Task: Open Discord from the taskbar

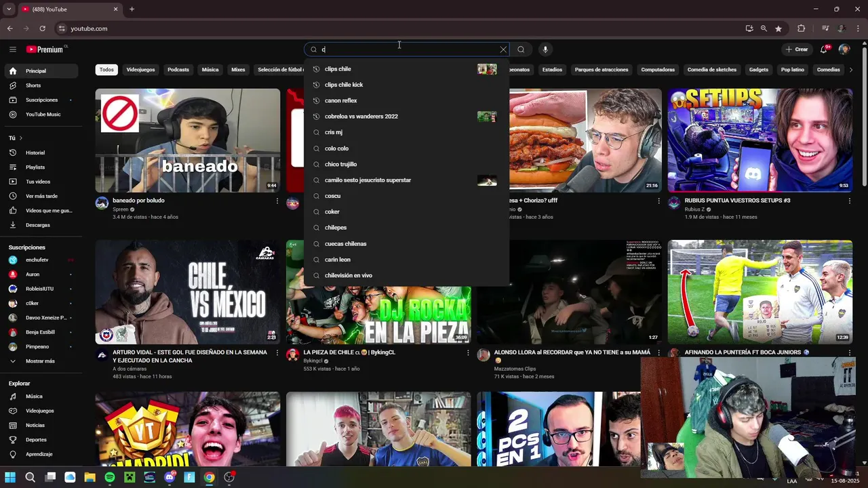Action: 170,477
